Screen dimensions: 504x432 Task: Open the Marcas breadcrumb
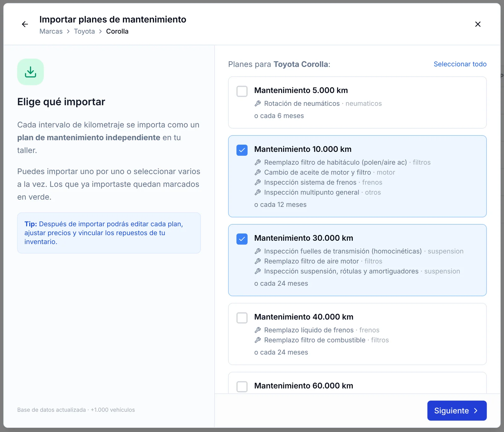[x=51, y=31]
